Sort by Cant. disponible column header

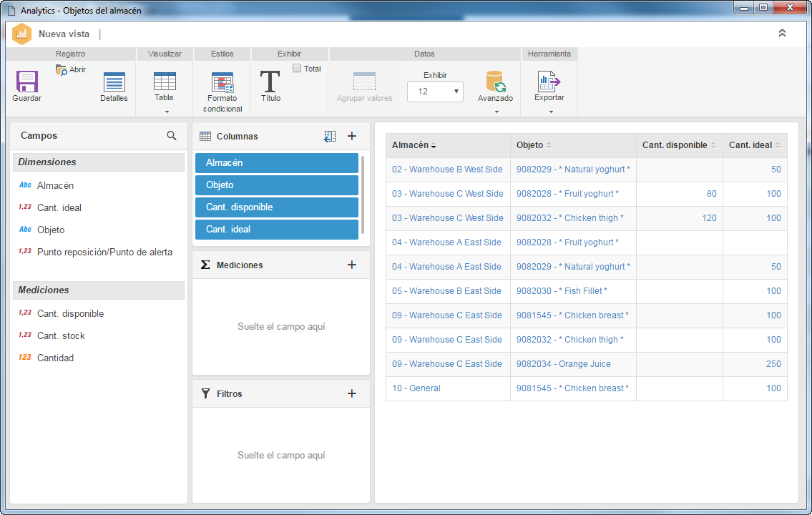point(680,145)
